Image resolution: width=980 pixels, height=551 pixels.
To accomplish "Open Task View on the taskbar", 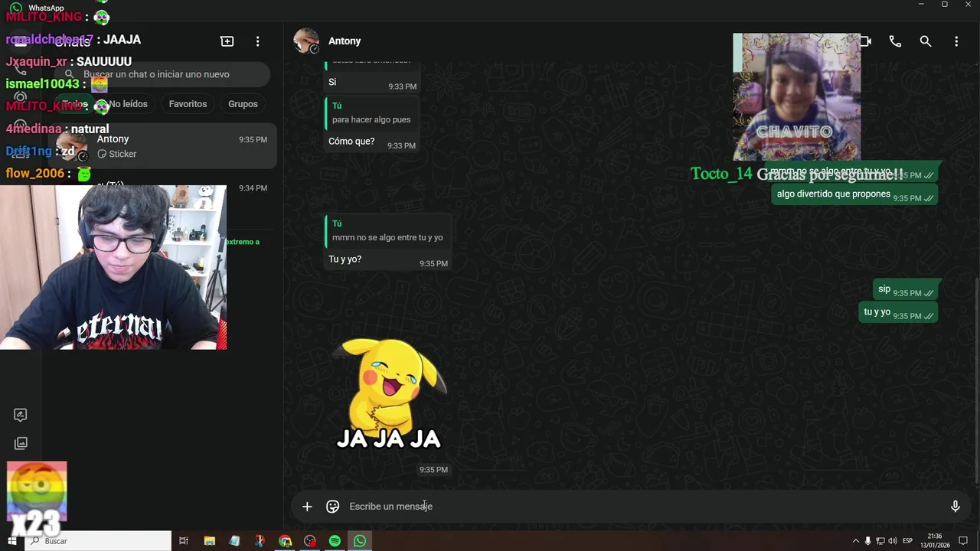I will point(184,541).
